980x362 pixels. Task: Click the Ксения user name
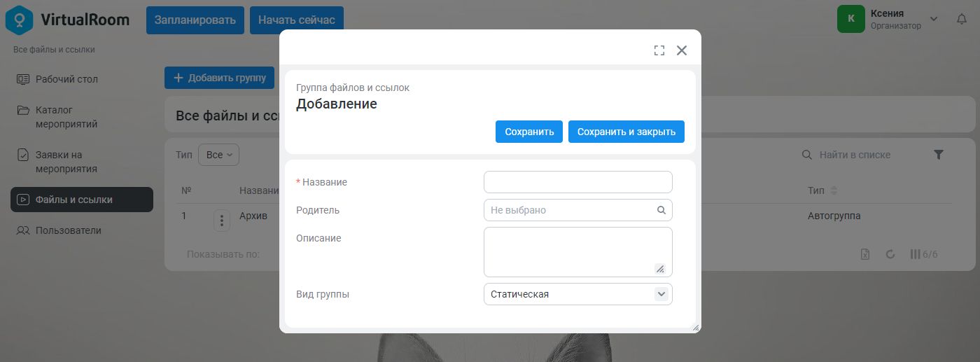coord(887,13)
